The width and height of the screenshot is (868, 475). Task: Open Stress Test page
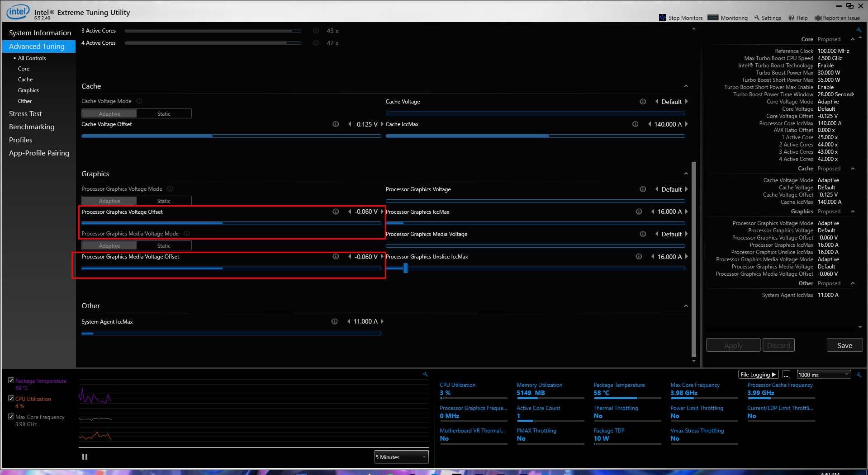click(x=25, y=114)
